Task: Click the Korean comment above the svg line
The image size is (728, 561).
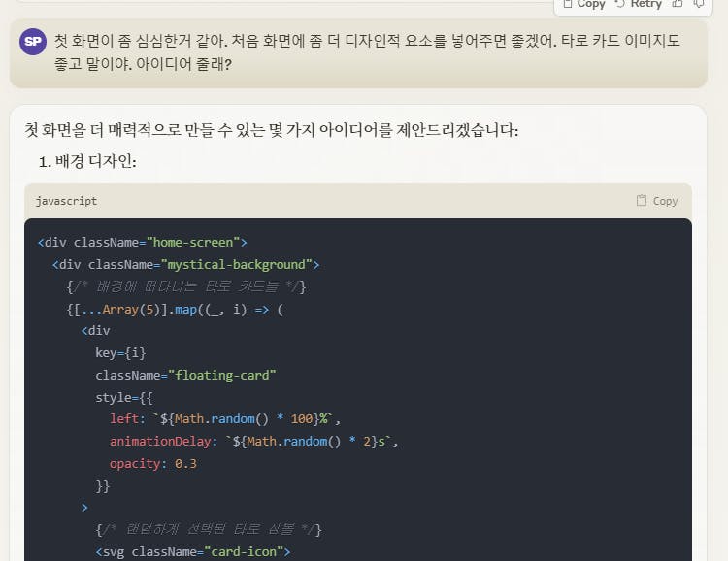Action: click(209, 529)
